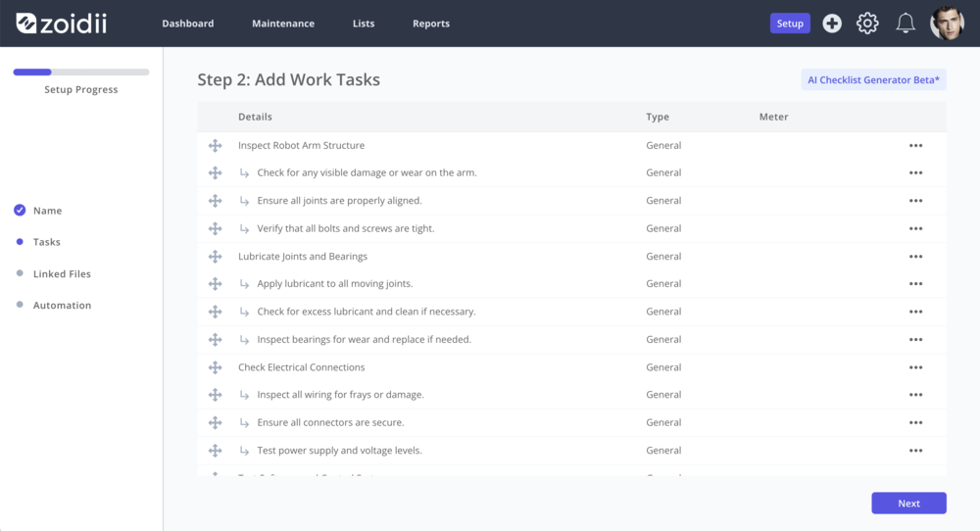The image size is (980, 531).
Task: Click the Next button
Action: click(908, 503)
